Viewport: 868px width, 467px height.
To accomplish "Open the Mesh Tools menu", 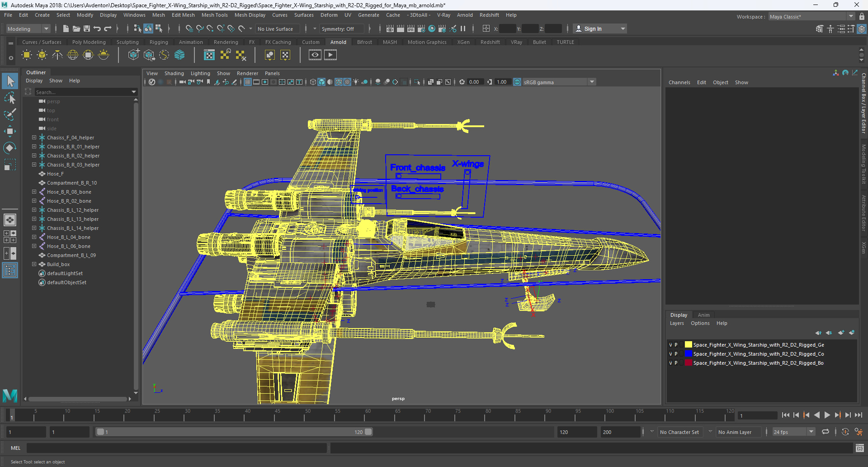I will pyautogui.click(x=214, y=15).
